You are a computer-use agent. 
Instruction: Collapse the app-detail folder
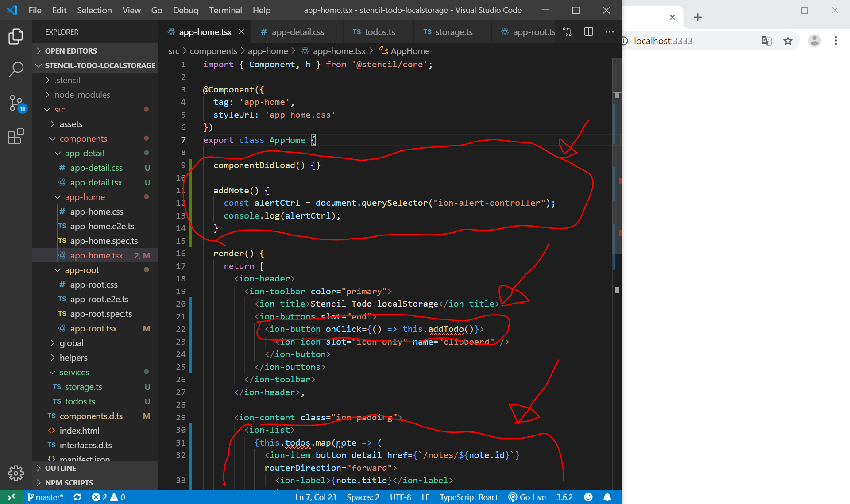[95, 153]
